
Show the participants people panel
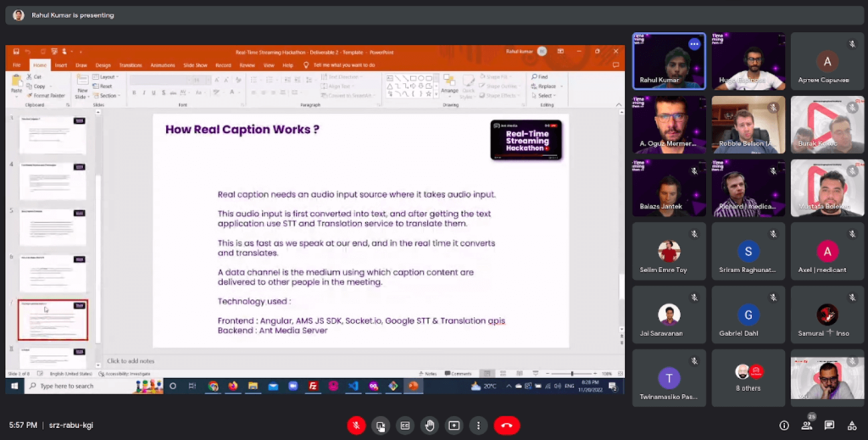807,425
